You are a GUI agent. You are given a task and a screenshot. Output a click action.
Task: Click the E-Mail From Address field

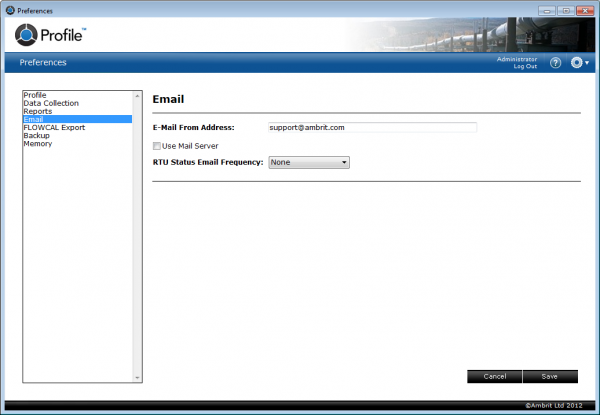coord(372,127)
